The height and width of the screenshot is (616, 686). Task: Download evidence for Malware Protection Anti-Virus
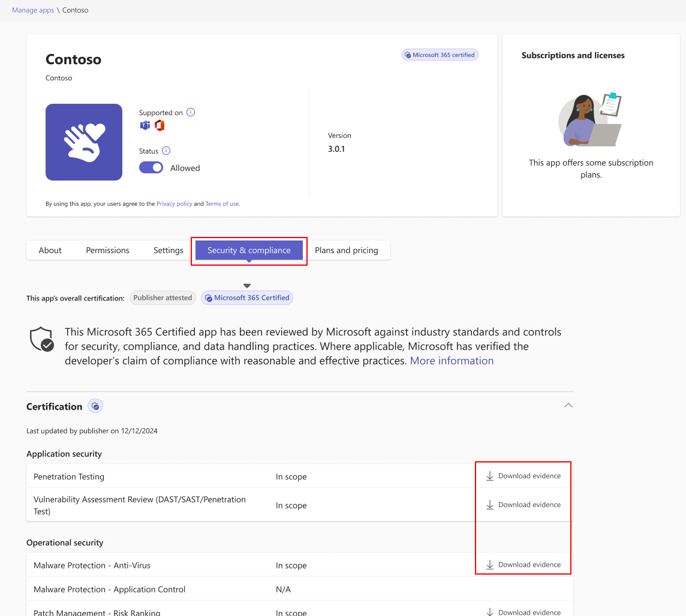pos(523,564)
